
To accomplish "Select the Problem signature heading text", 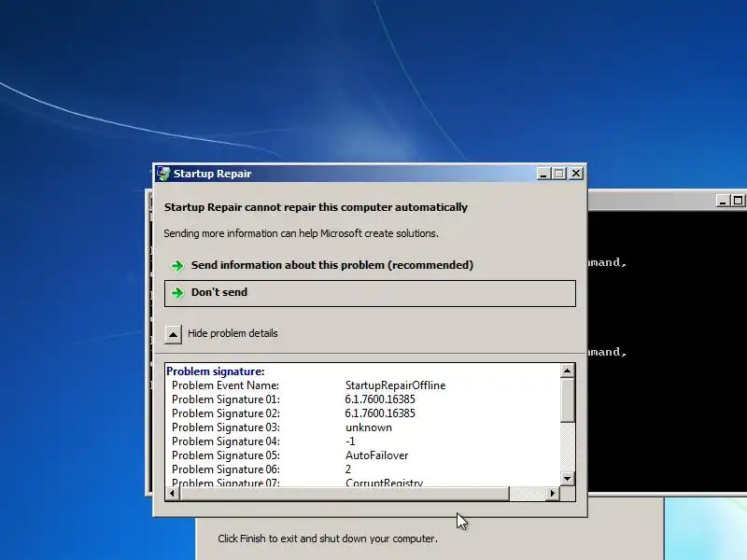I will 216,371.
